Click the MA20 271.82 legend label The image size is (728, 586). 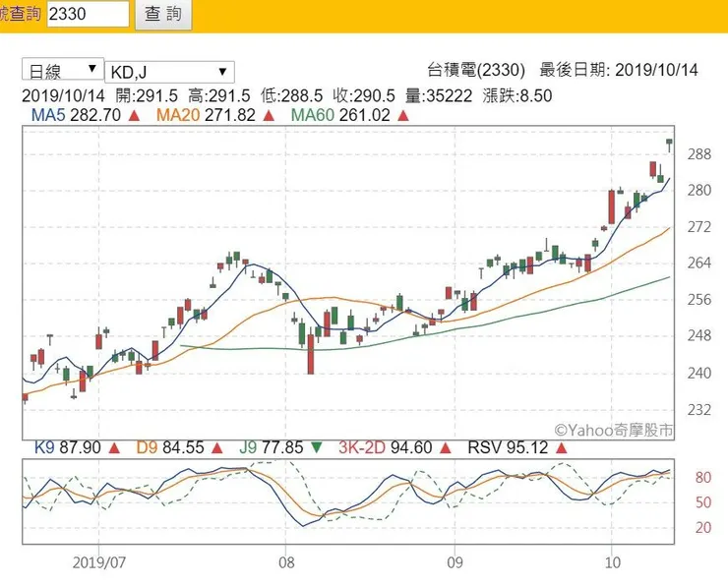(x=207, y=115)
